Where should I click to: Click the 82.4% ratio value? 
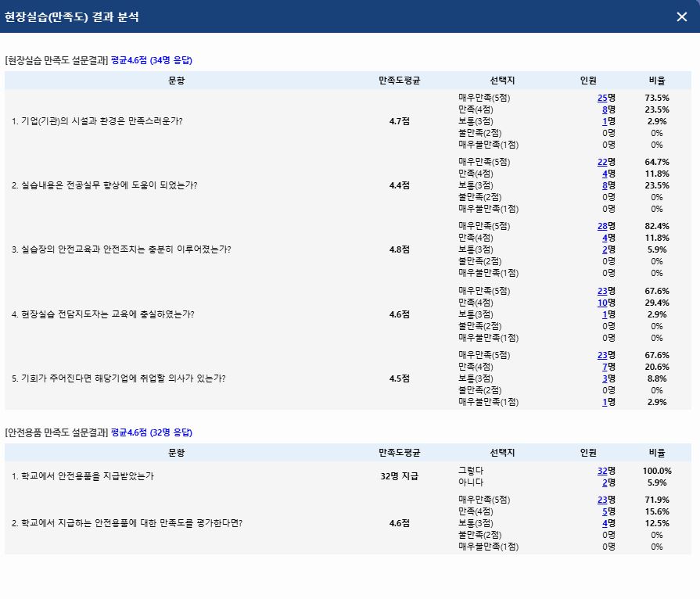pos(657,226)
